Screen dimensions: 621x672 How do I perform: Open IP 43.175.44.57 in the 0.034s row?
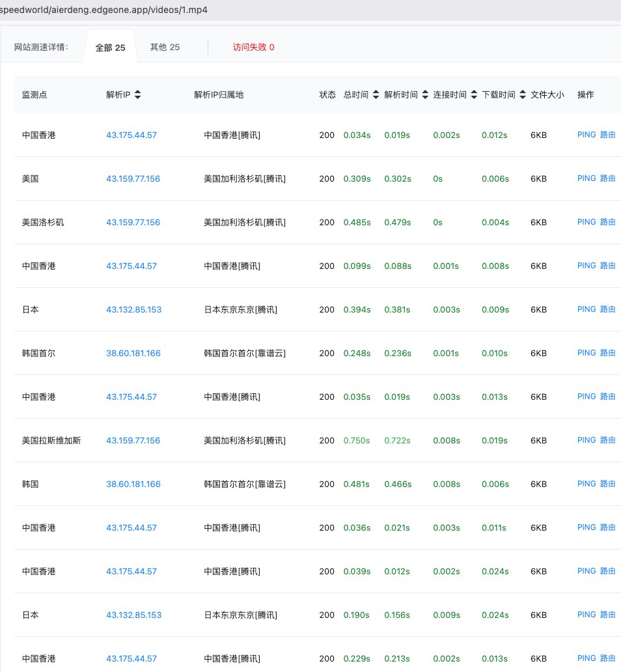(131, 135)
